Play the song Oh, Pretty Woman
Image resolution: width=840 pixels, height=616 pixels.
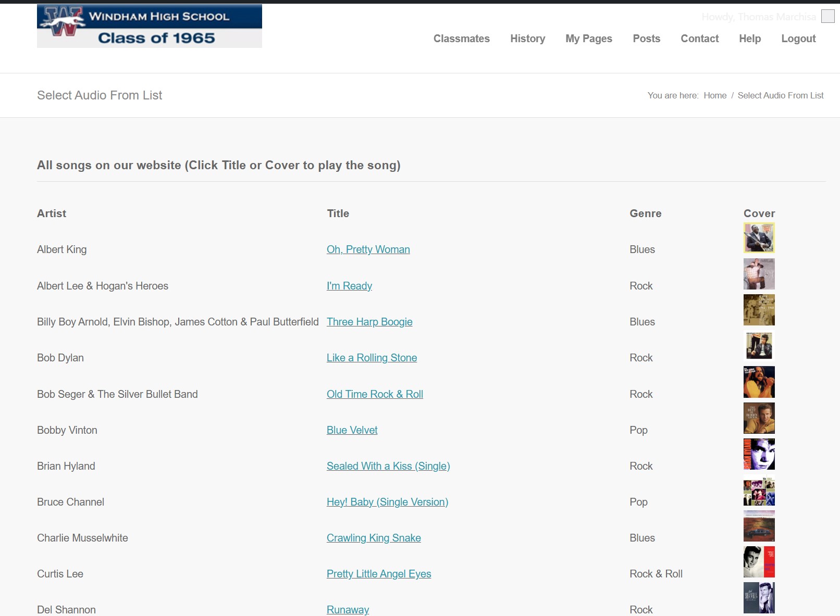(368, 249)
